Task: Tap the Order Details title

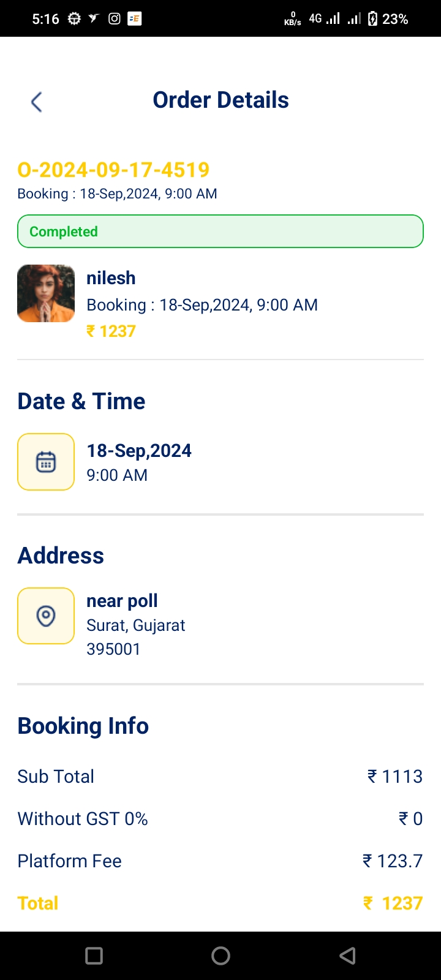Action: pyautogui.click(x=221, y=100)
